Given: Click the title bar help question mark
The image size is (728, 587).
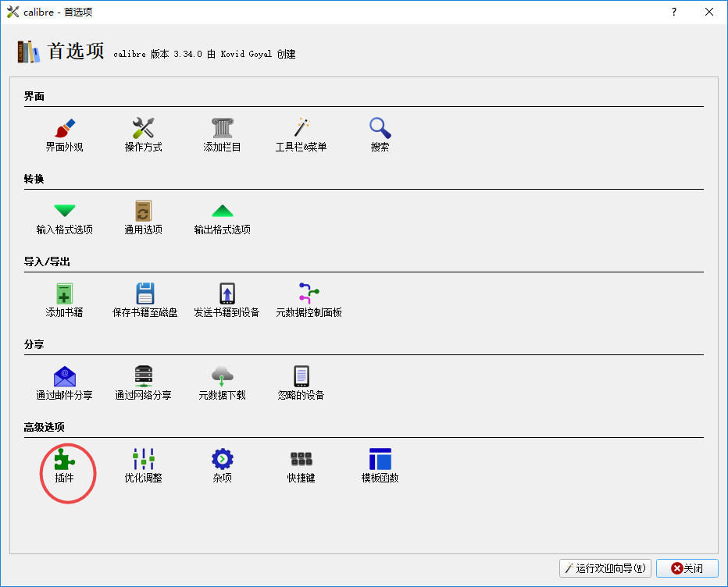Looking at the screenshot, I should point(674,12).
